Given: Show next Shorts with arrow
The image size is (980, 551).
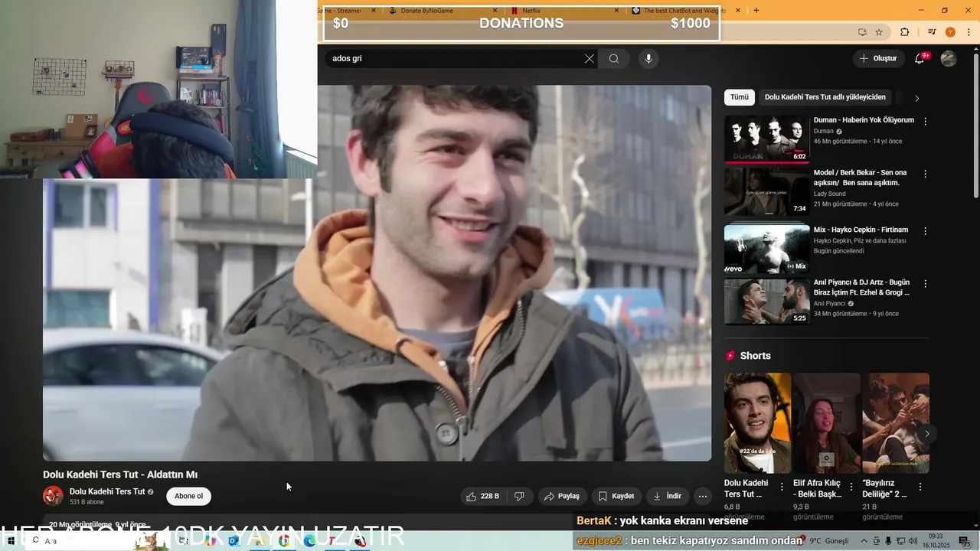Looking at the screenshot, I should click(x=926, y=434).
